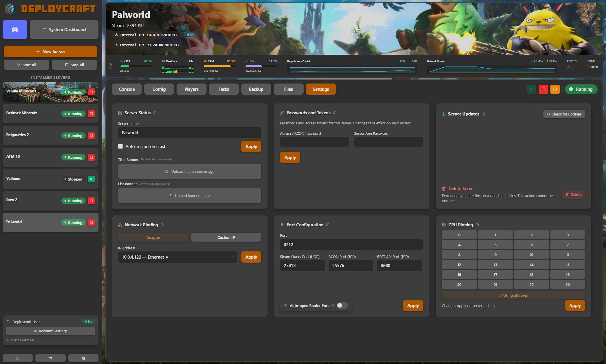Click info icon next to Server Status
This screenshot has width=606, height=364.
pyautogui.click(x=155, y=113)
